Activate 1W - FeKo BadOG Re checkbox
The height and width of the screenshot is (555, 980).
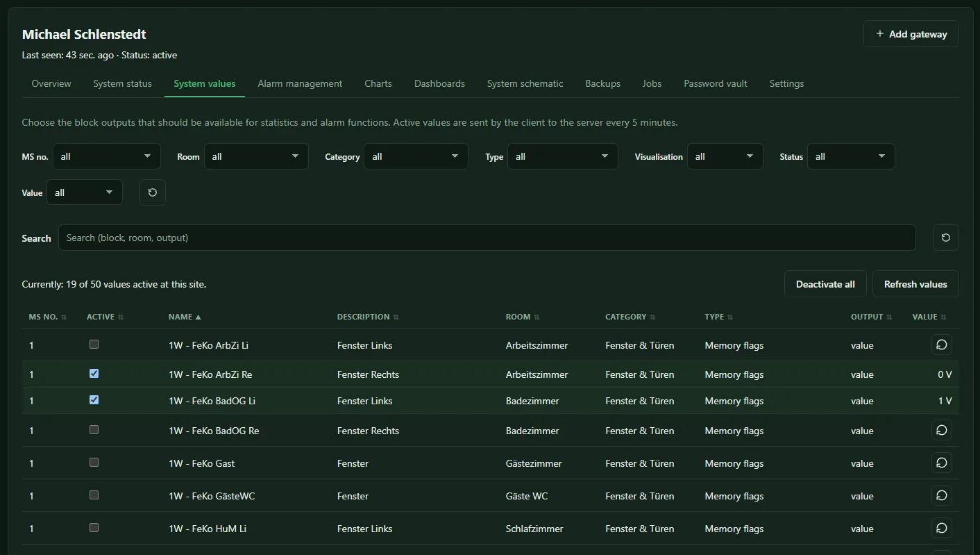94,429
